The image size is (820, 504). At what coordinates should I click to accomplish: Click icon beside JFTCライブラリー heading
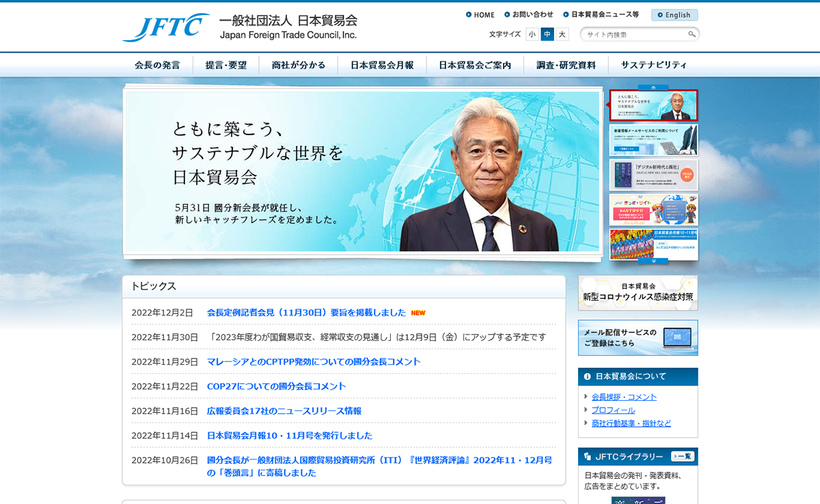pyautogui.click(x=587, y=456)
